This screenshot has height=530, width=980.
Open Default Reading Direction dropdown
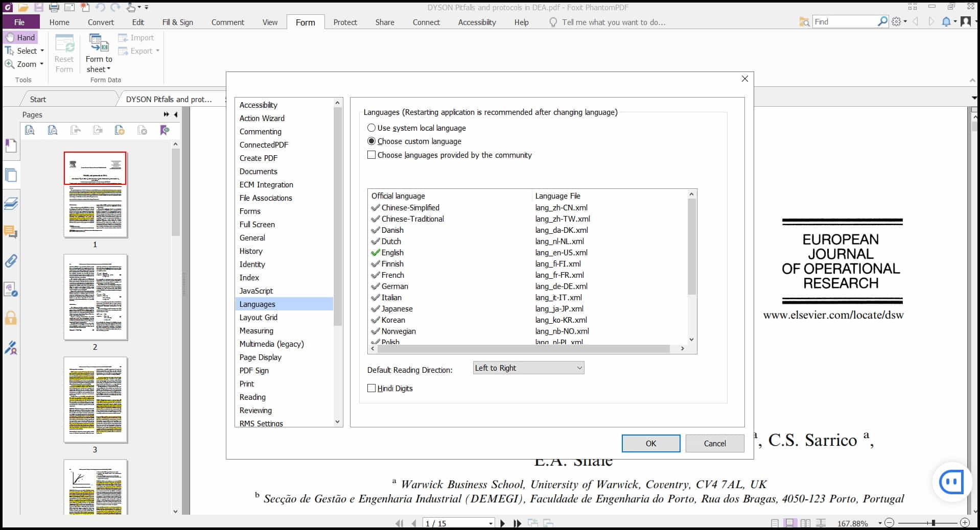pos(528,368)
